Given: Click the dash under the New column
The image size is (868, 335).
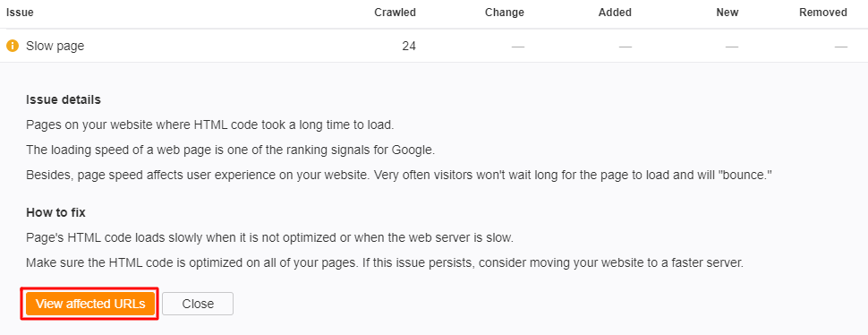Looking at the screenshot, I should coord(732,47).
